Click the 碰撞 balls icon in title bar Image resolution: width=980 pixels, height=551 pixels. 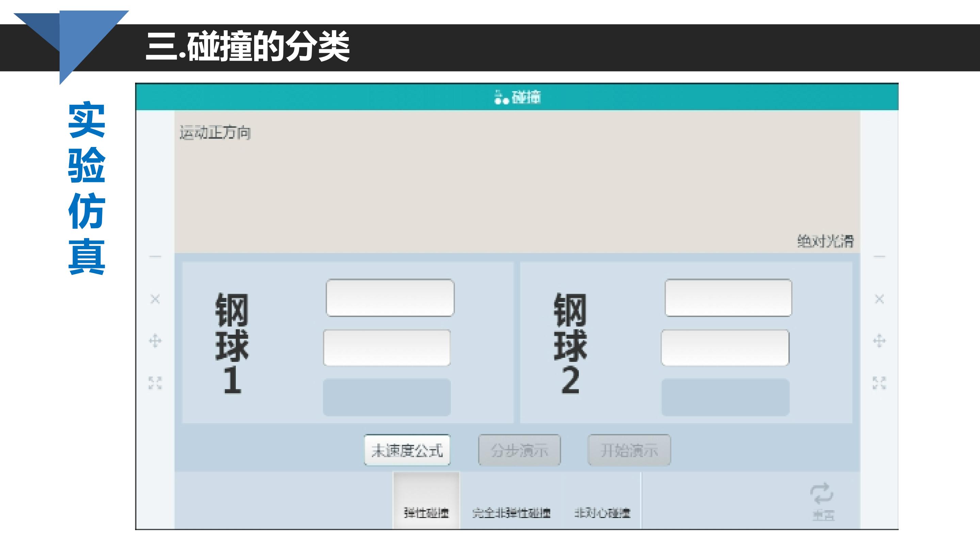pos(501,97)
